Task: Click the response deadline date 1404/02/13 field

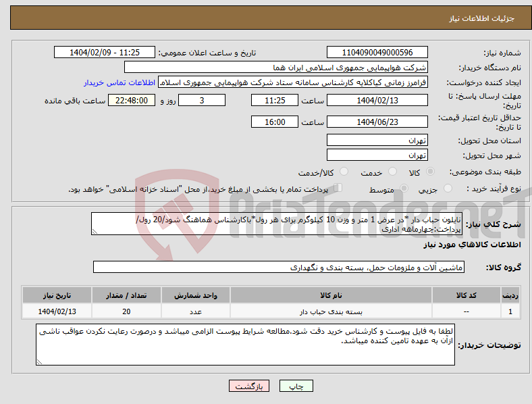Action: [377, 100]
